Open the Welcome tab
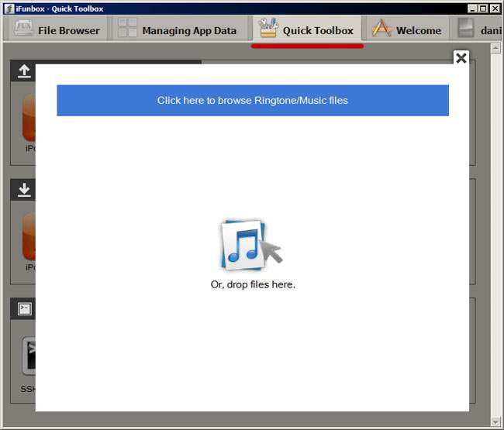The image size is (504, 430). [407, 29]
